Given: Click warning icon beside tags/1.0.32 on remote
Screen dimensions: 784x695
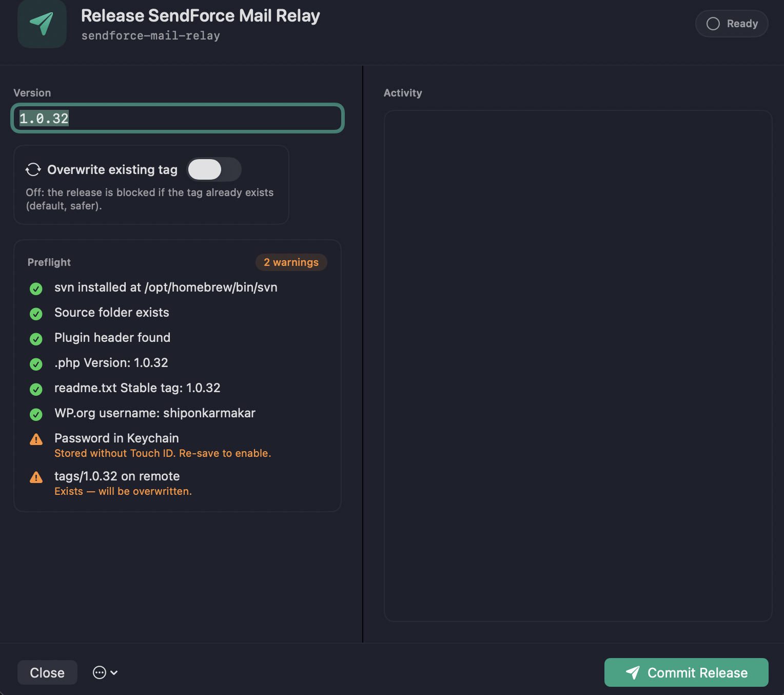Looking at the screenshot, I should [36, 477].
